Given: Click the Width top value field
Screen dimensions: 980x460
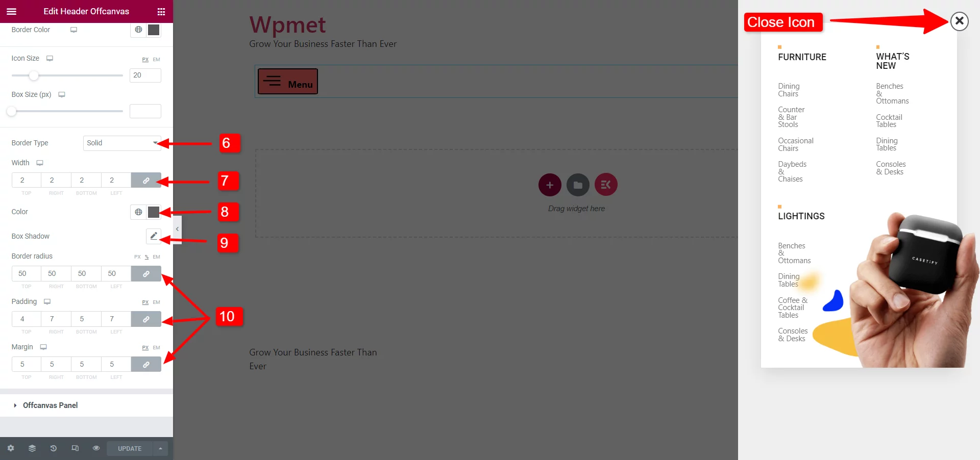Looking at the screenshot, I should click(x=27, y=180).
